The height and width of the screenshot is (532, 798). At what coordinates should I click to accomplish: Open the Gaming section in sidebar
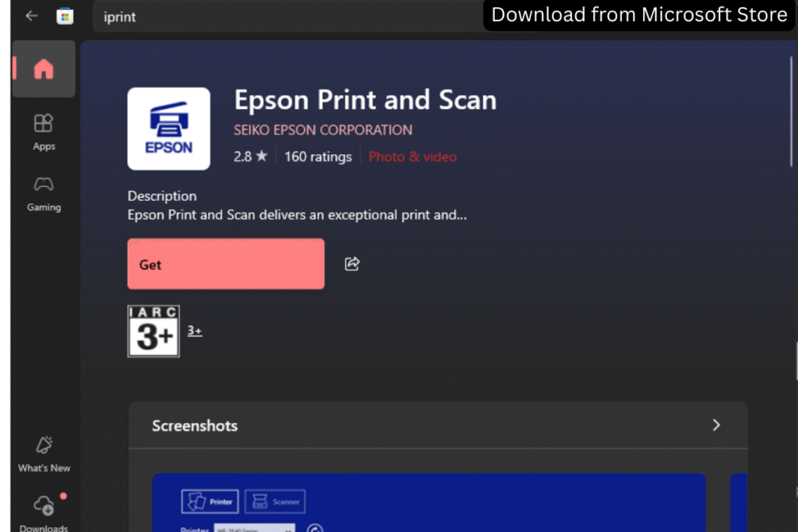[x=44, y=194]
